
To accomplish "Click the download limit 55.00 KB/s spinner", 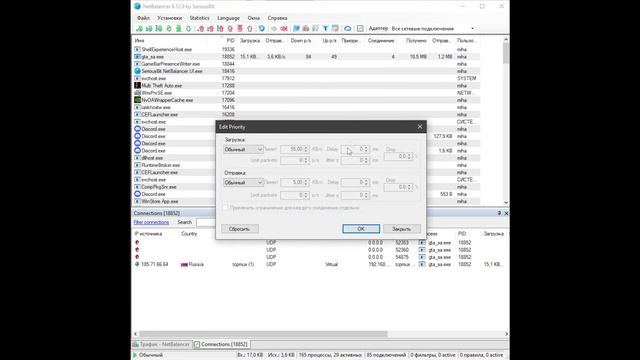I will coord(295,149).
